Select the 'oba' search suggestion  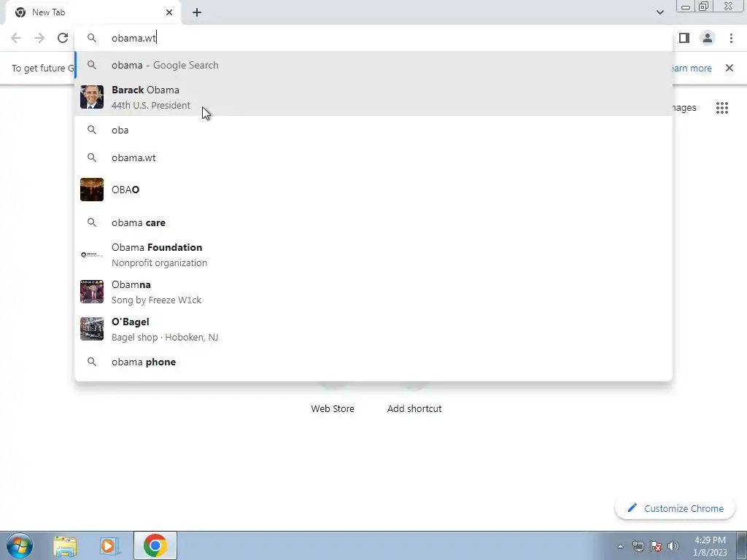pos(373,130)
